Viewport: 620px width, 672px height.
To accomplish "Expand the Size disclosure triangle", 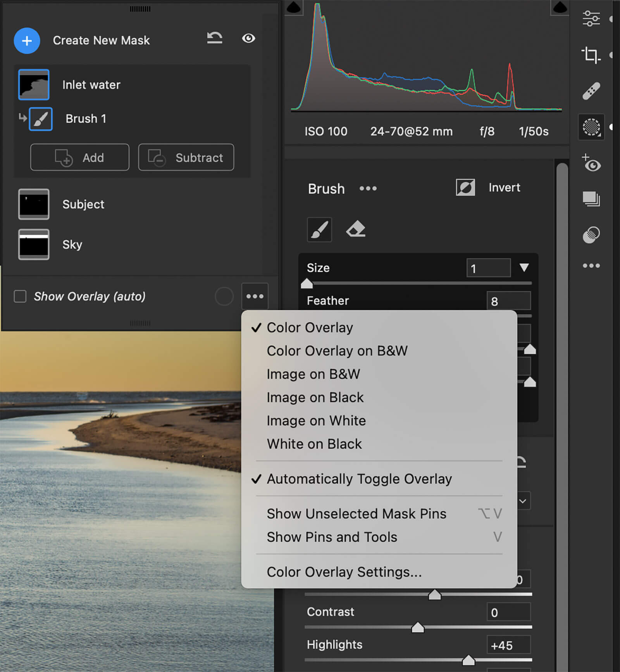I will [x=524, y=267].
